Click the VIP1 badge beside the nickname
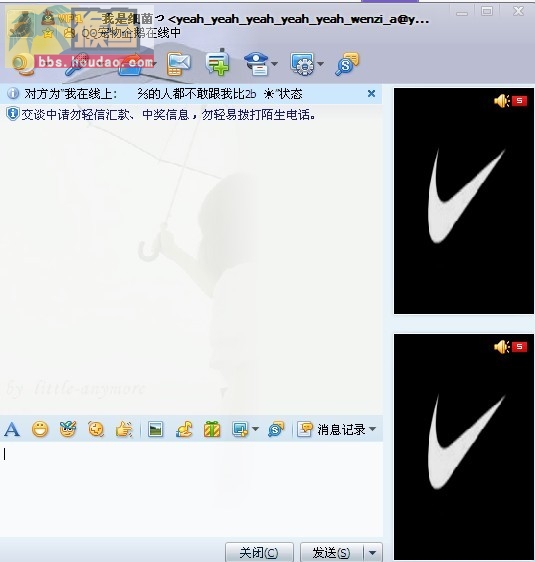The image size is (535, 562). 71,18
